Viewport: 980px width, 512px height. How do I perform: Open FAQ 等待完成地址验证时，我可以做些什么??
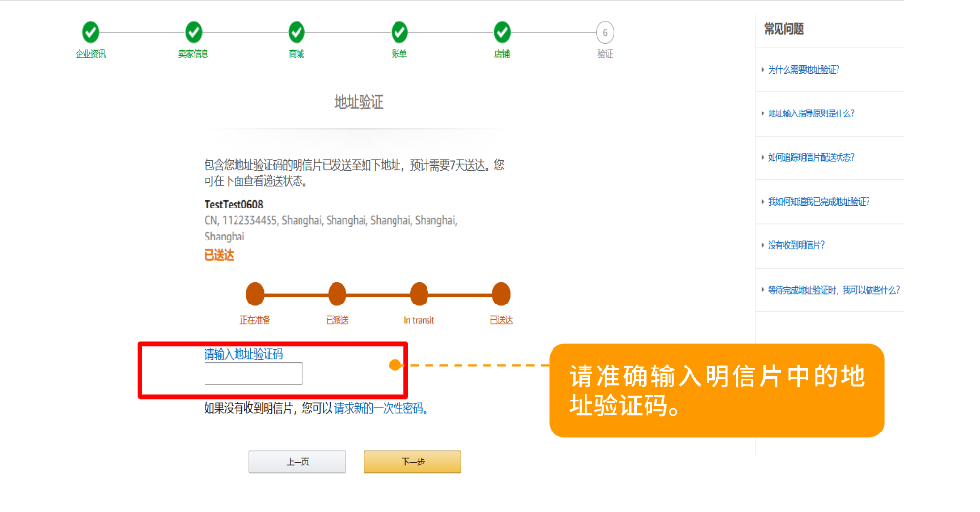(x=833, y=290)
